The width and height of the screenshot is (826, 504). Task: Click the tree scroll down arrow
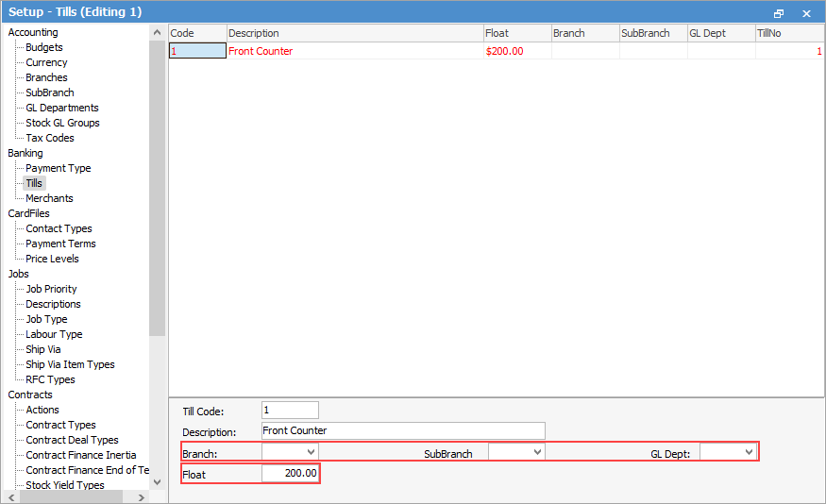click(x=157, y=482)
